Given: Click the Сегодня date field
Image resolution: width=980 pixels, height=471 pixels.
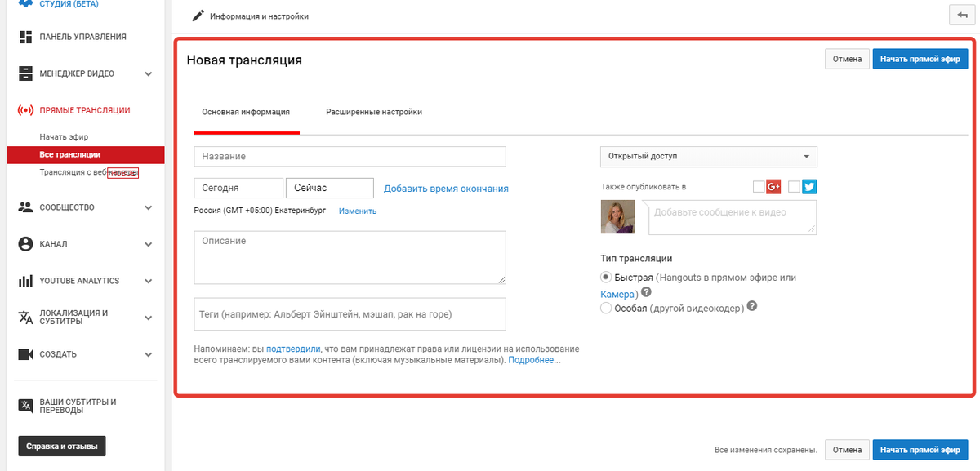Looking at the screenshot, I should coord(238,188).
